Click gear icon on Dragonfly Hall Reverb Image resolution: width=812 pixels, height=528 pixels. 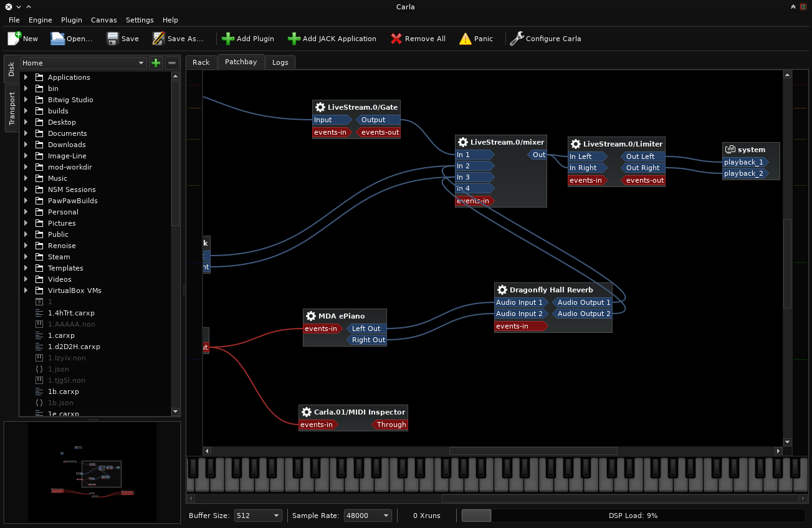pyautogui.click(x=502, y=290)
